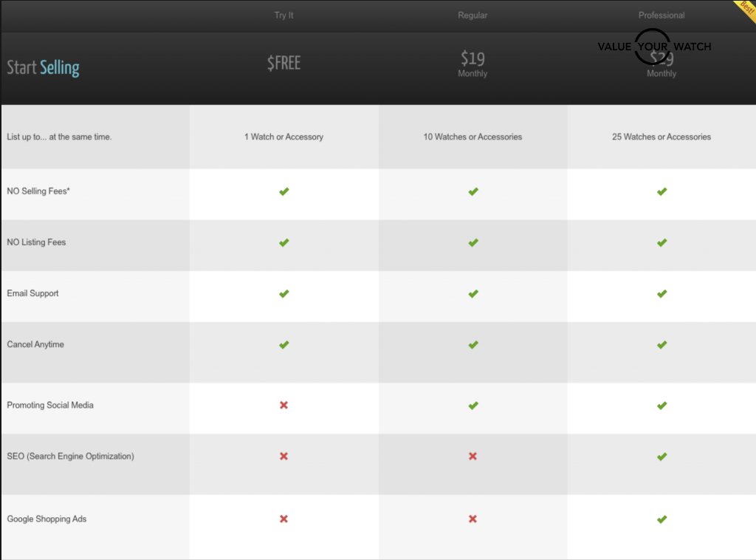Viewport: 756px width, 560px height.
Task: Click the Professional plan SEO checkmark
Action: coord(661,456)
